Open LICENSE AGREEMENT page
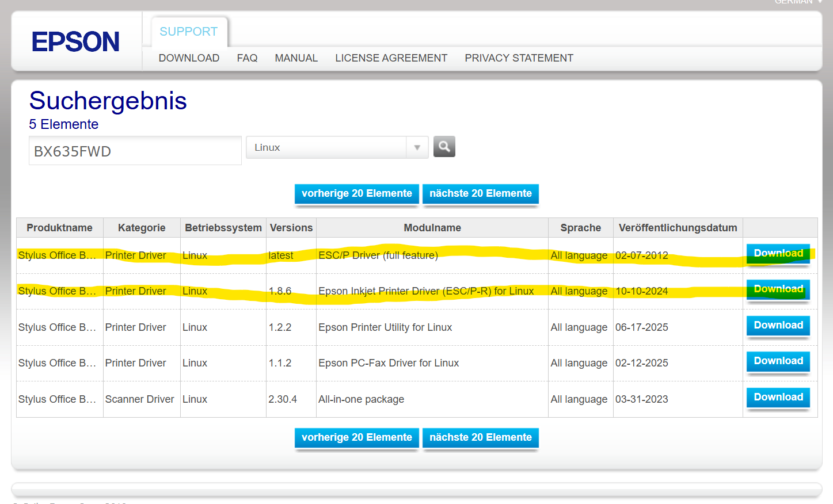This screenshot has width=833, height=504. (x=391, y=58)
